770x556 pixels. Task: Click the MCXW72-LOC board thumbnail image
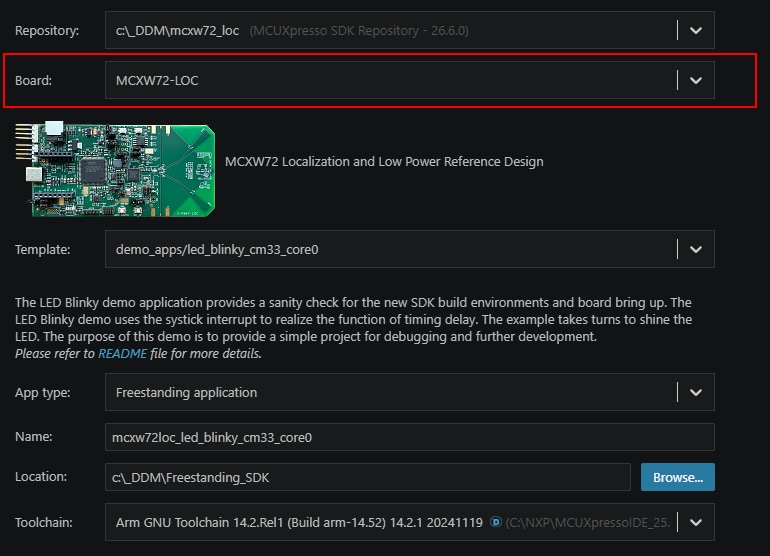coord(115,169)
